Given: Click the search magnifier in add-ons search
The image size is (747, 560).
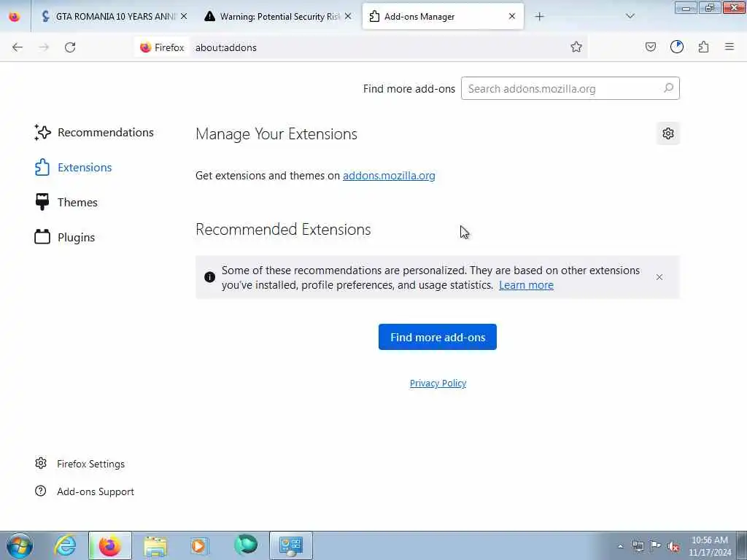Looking at the screenshot, I should (x=668, y=88).
